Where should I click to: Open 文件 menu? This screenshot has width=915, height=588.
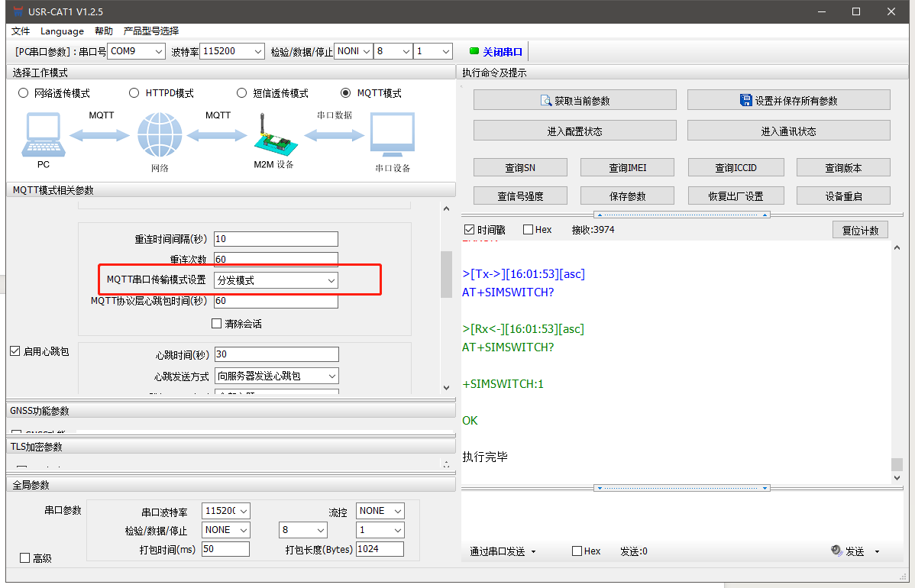click(x=21, y=31)
